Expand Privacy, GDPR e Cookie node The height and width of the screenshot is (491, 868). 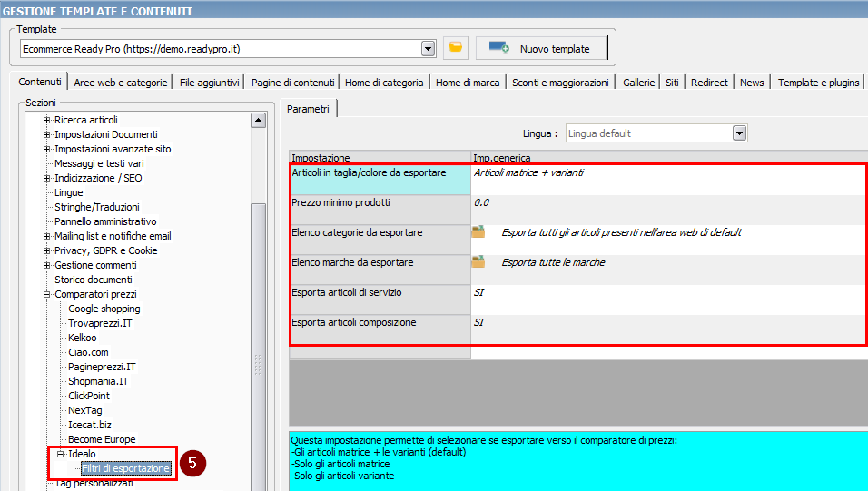point(47,250)
